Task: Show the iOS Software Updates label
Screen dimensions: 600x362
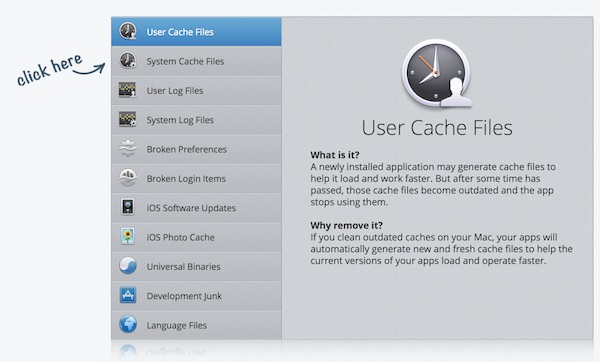Action: (x=191, y=208)
